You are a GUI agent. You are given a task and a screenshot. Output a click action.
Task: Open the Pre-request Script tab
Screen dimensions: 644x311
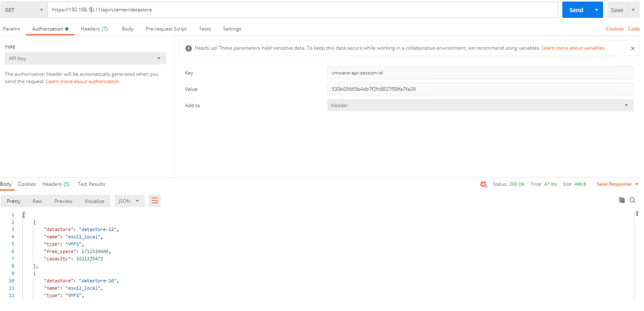pyautogui.click(x=166, y=29)
